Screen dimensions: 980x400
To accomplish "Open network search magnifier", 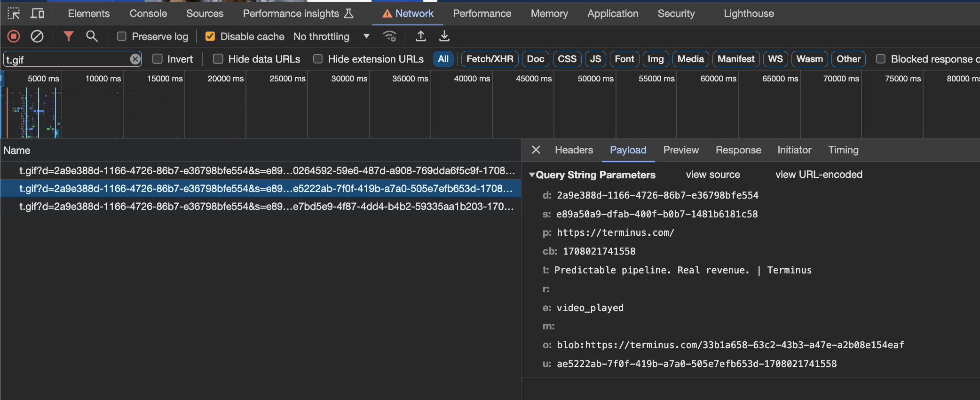I will pos(92,36).
